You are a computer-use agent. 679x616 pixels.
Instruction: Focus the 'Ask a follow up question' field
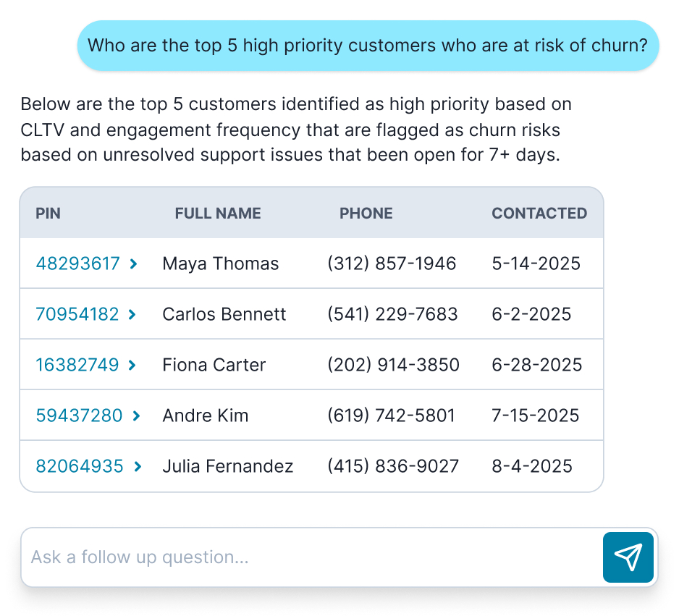pos(311,557)
